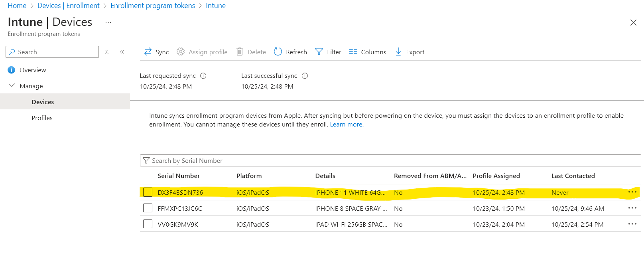The width and height of the screenshot is (644, 265).
Task: Click the Export download arrow icon
Action: click(398, 52)
